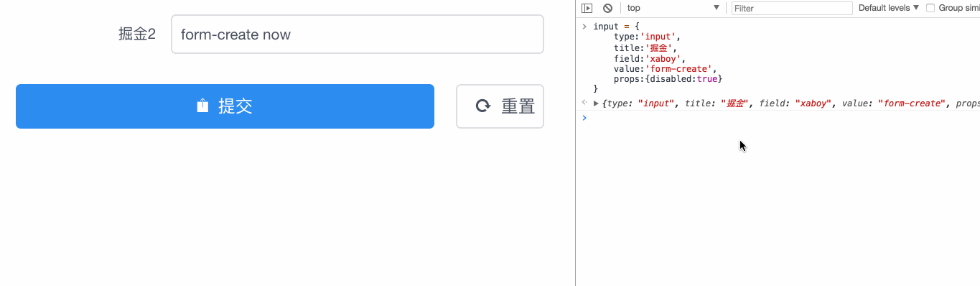Image resolution: width=980 pixels, height=286 pixels.
Task: Click the blue 提交 submit button
Action: 225,106
